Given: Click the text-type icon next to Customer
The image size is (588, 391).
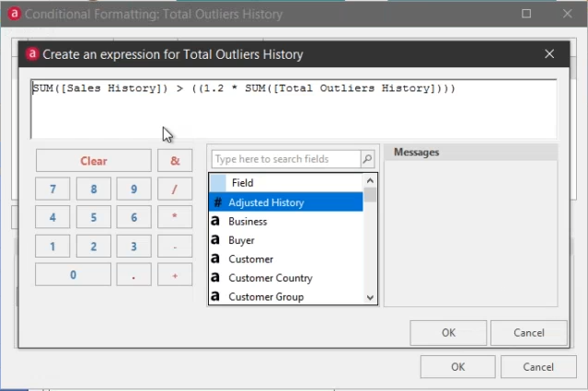Looking at the screenshot, I should click(x=215, y=259).
